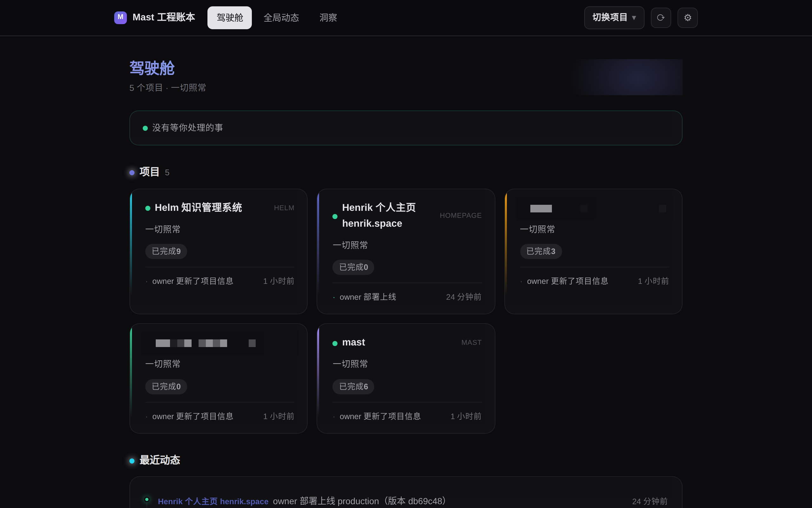Image resolution: width=812 pixels, height=508 pixels.
Task: Click the purple M logo icon
Action: pos(120,17)
